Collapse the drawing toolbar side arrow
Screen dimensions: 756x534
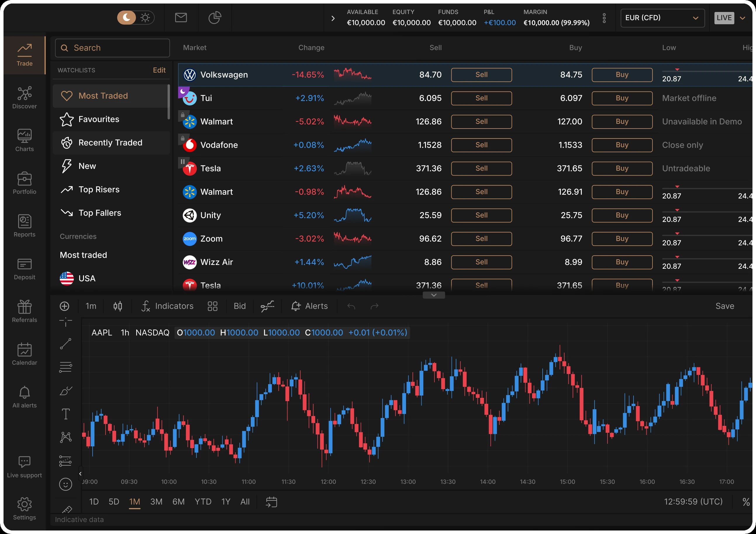click(x=80, y=474)
